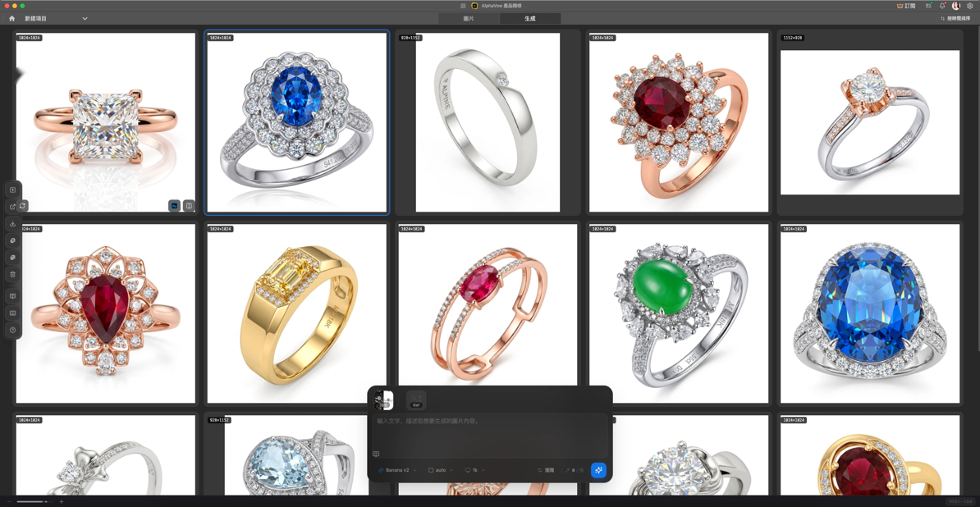Open the user avatar profile

(956, 6)
